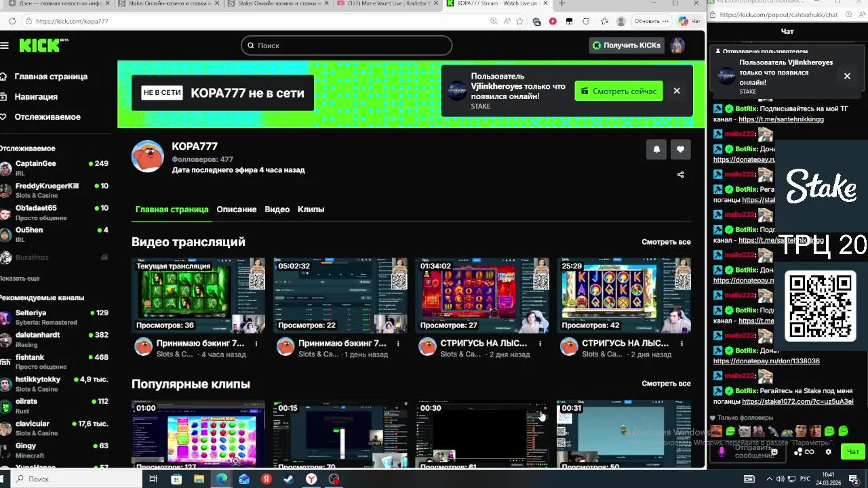Viewport: 868px width, 488px height.
Task: Open new browser tab with plus
Action: point(561,3)
